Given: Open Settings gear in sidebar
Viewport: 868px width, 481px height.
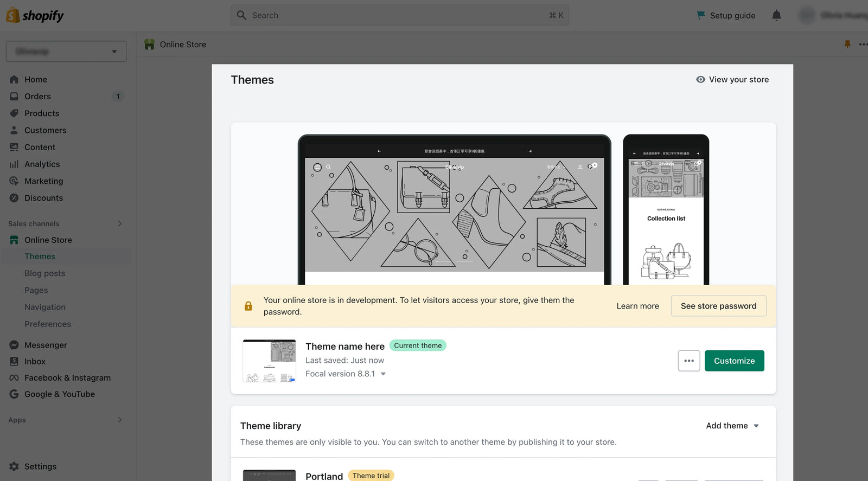Looking at the screenshot, I should 14,466.
